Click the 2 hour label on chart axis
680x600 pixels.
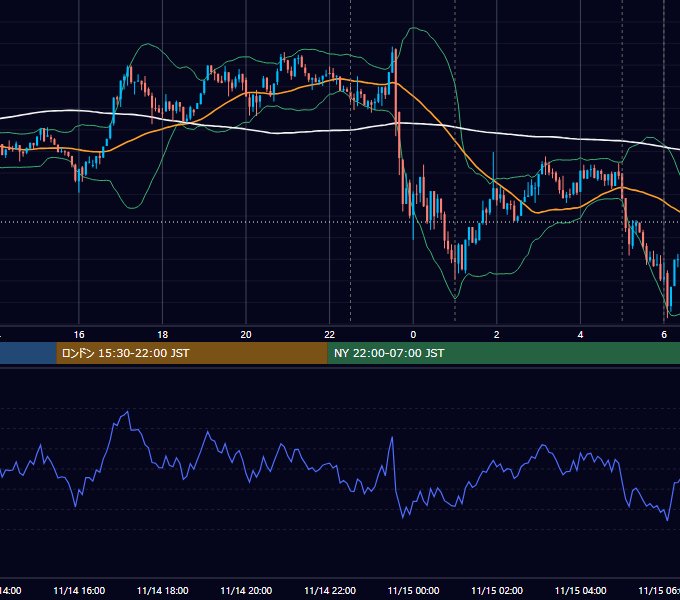tap(497, 335)
